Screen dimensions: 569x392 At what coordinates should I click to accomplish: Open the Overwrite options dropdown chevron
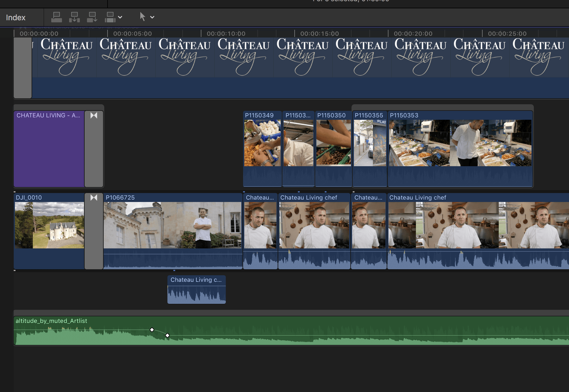coord(120,17)
